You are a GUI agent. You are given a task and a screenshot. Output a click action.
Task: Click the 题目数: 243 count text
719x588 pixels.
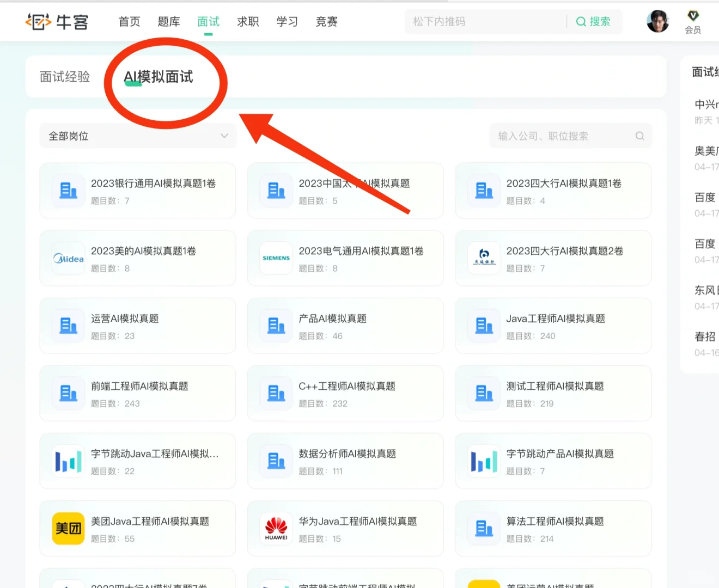click(x=115, y=404)
